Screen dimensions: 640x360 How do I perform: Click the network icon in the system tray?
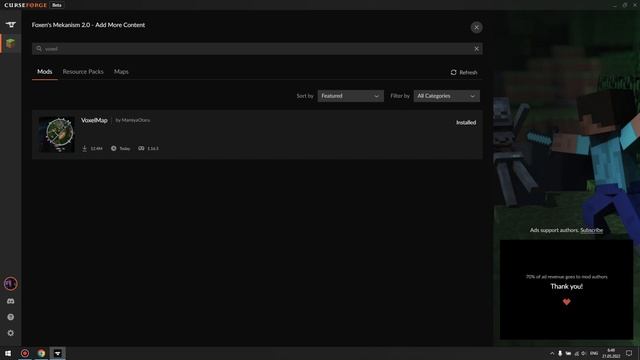coord(576,353)
